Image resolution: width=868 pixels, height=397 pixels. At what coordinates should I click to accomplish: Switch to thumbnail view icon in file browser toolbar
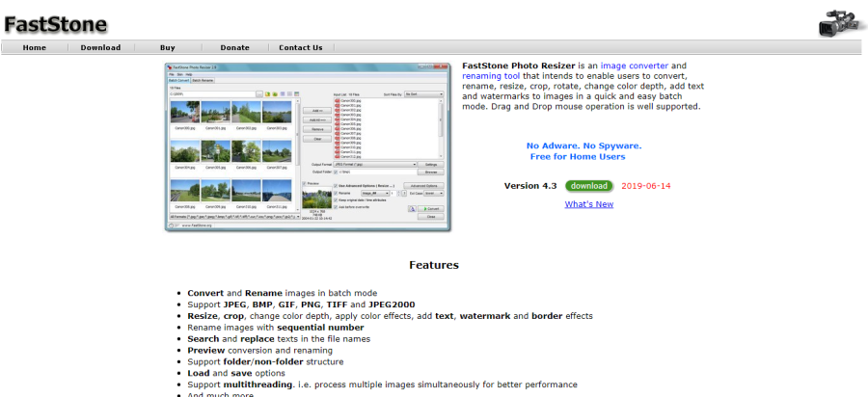(284, 94)
